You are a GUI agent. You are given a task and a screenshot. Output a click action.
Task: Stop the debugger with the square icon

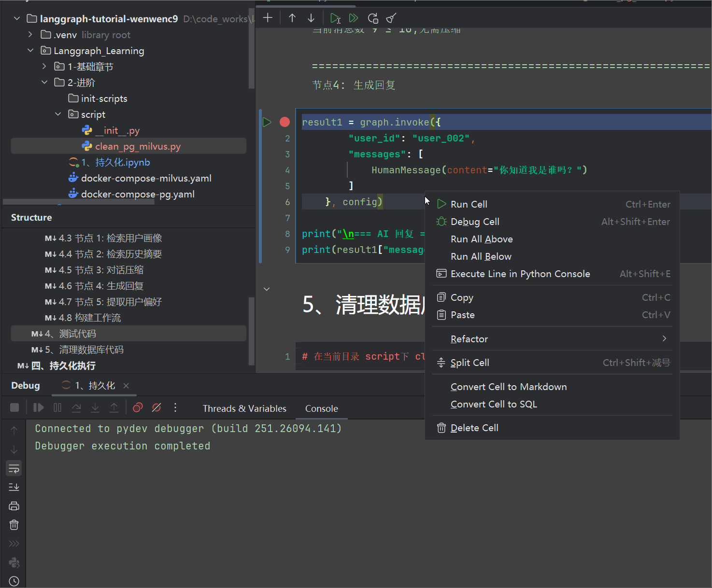pyautogui.click(x=14, y=407)
